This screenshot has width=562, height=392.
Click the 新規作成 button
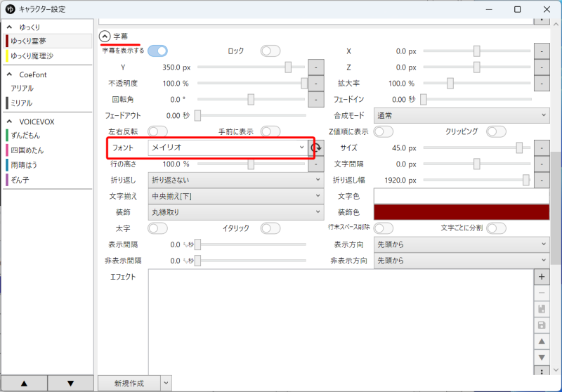(x=129, y=383)
